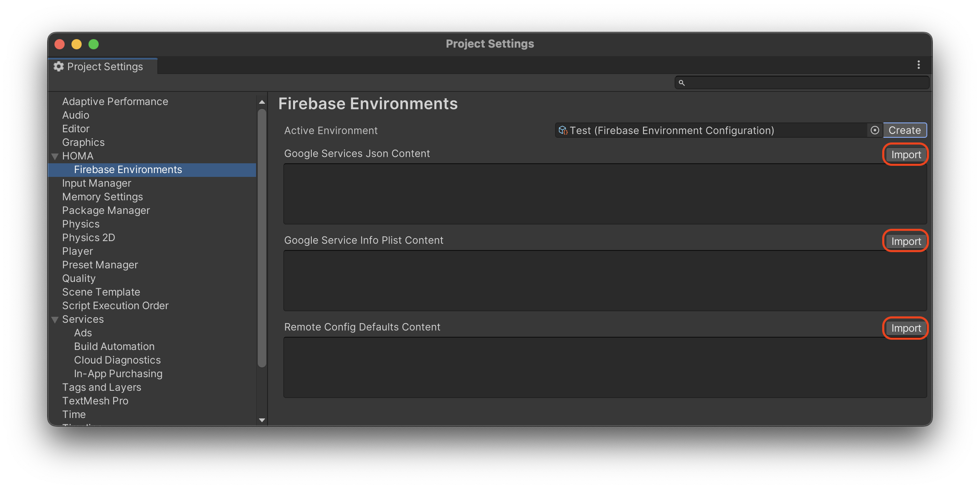Click the Google Services Json text area

pyautogui.click(x=605, y=194)
